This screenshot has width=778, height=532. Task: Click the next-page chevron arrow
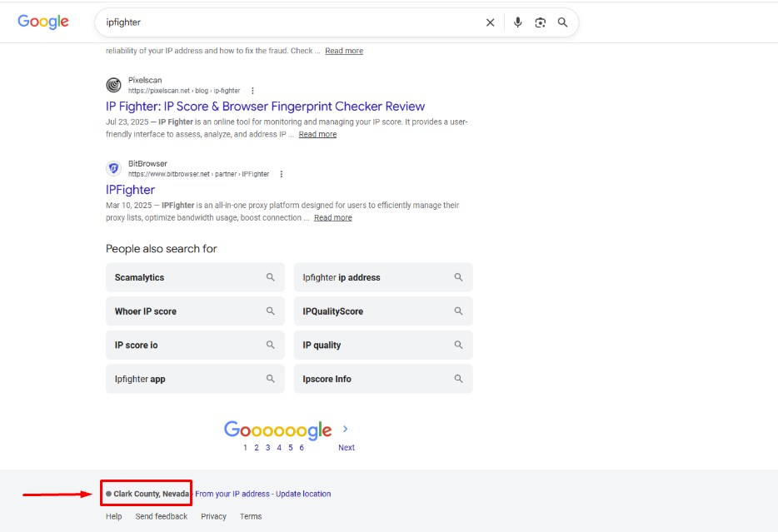pyautogui.click(x=346, y=429)
